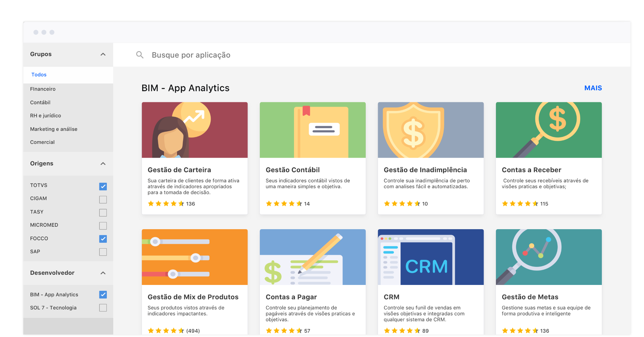The height and width of the screenshot is (337, 644).
Task: Click the search magnifier icon
Action: [140, 55]
